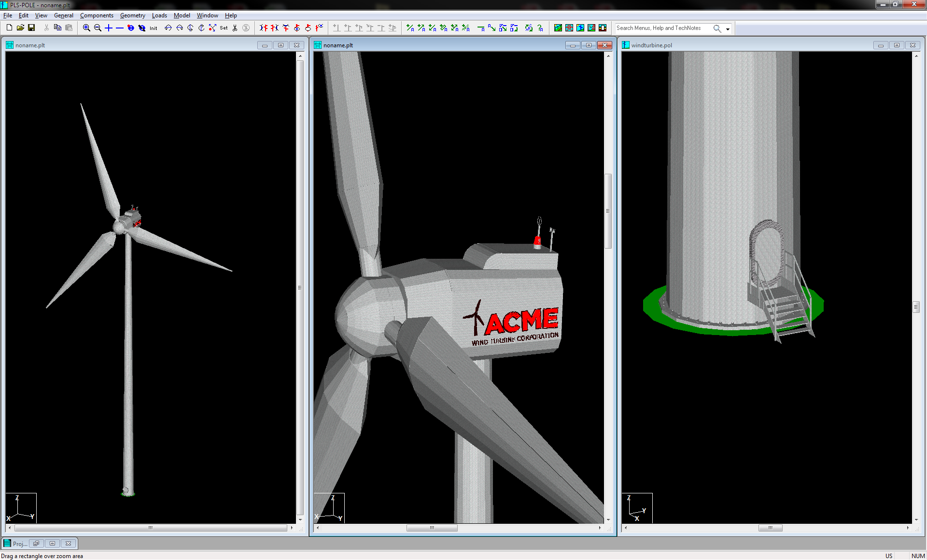Click the Init view button
Image resolution: width=927 pixels, height=560 pixels.
pos(153,28)
